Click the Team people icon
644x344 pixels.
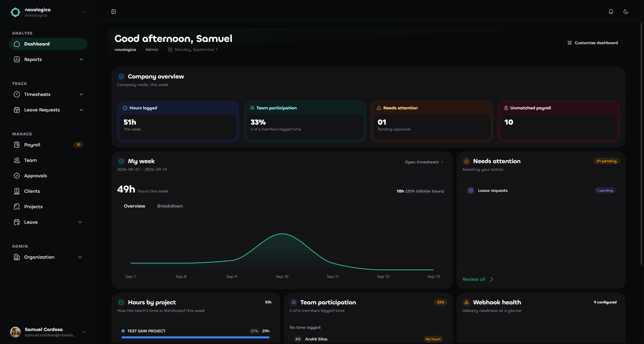tap(17, 160)
